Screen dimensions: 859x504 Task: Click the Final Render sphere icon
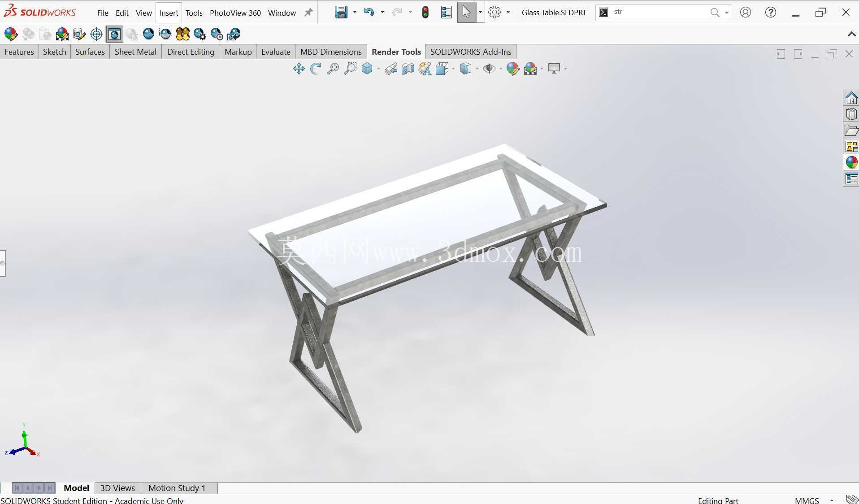coord(148,34)
